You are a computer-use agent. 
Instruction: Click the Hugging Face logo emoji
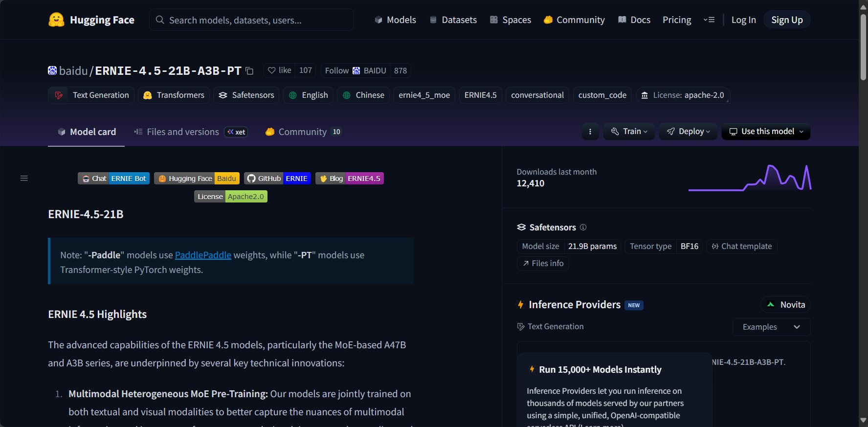click(x=56, y=20)
